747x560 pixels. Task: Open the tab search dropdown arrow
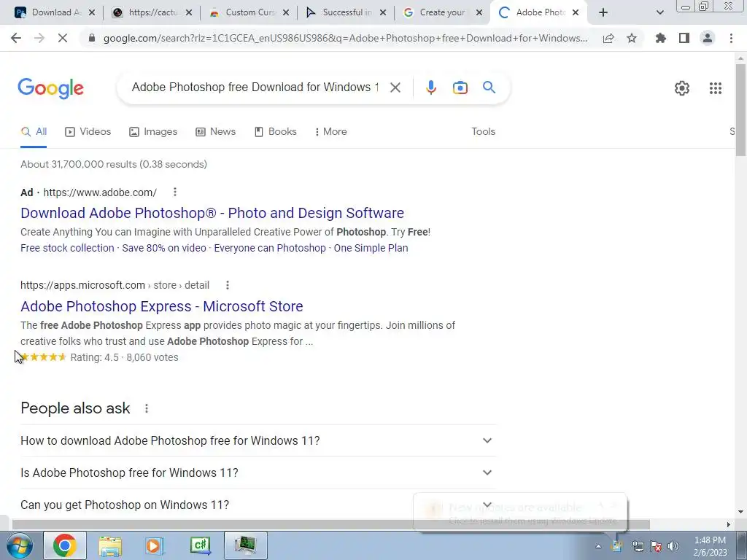click(x=659, y=12)
